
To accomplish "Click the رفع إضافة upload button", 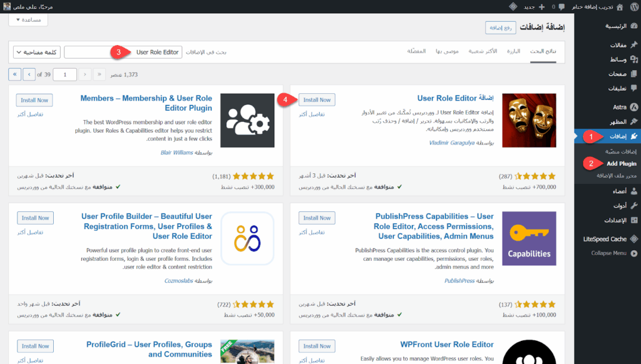I will point(500,28).
